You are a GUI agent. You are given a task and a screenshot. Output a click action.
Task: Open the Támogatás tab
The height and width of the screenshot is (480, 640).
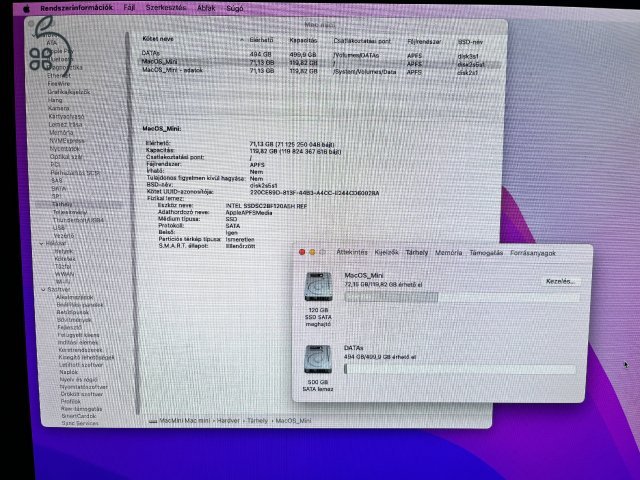(x=486, y=253)
